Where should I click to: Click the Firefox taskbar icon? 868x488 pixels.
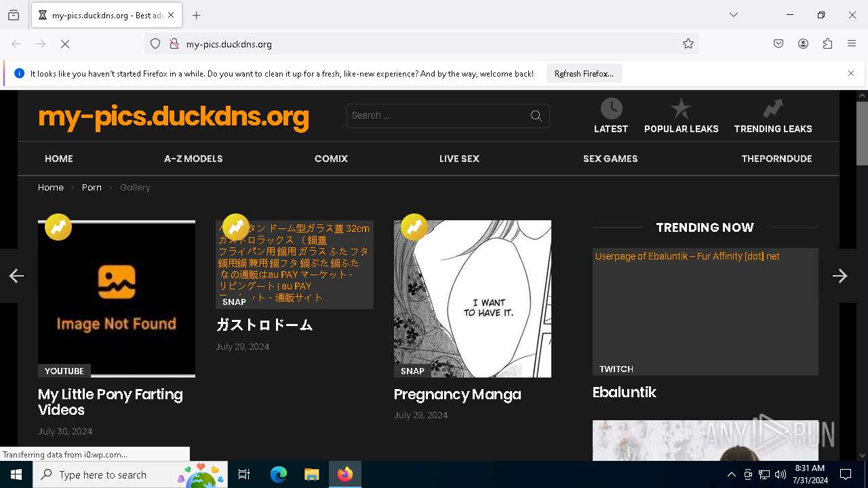[x=345, y=474]
